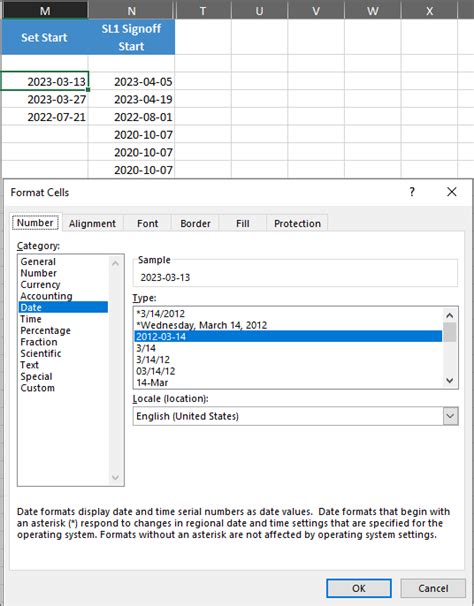Confirm with the OK button
Image resolution: width=474 pixels, height=606 pixels.
pos(359,588)
